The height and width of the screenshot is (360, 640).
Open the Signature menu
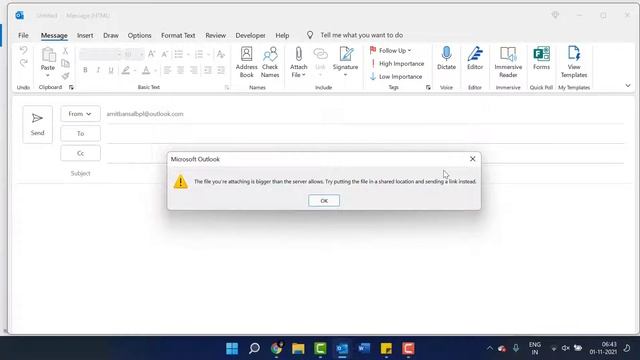point(345,62)
